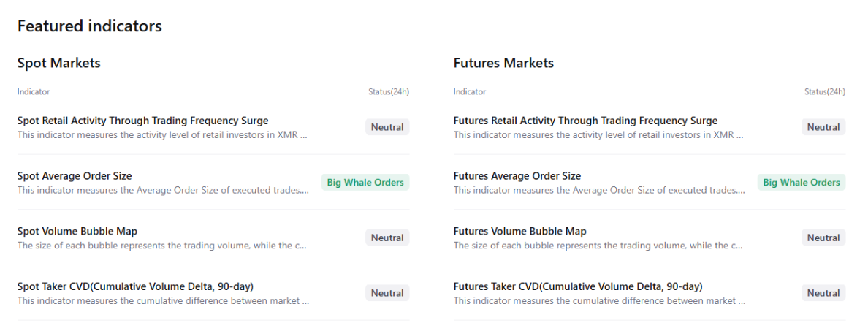The height and width of the screenshot is (323, 868).
Task: Click Big Whale Orders badge in Spot Markets
Action: click(x=365, y=183)
